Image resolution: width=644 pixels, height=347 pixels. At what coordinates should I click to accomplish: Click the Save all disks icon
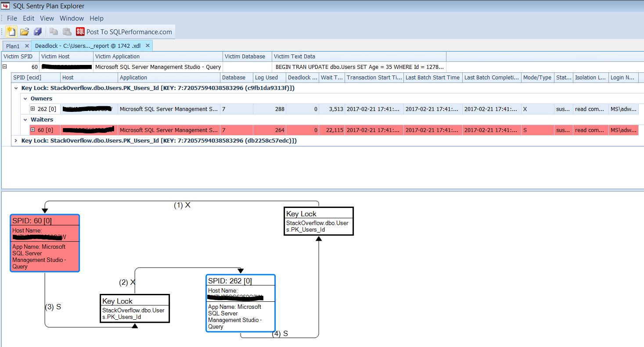38,32
